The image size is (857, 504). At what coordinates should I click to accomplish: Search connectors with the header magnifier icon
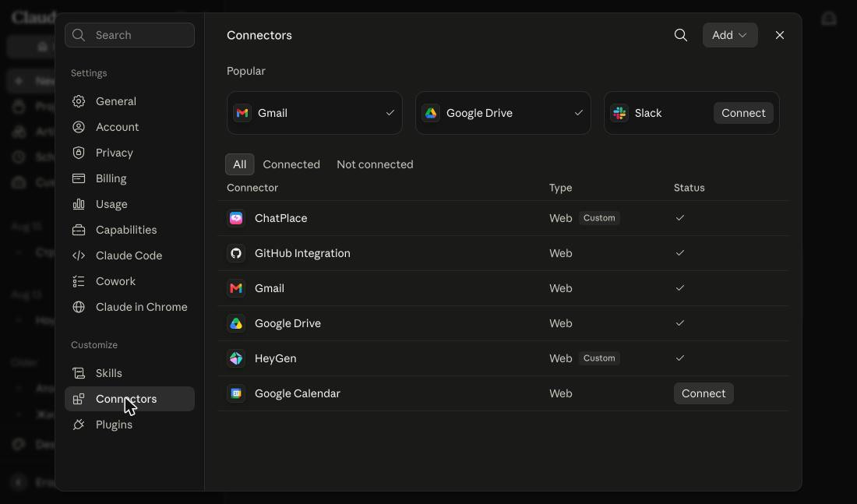[x=680, y=35]
